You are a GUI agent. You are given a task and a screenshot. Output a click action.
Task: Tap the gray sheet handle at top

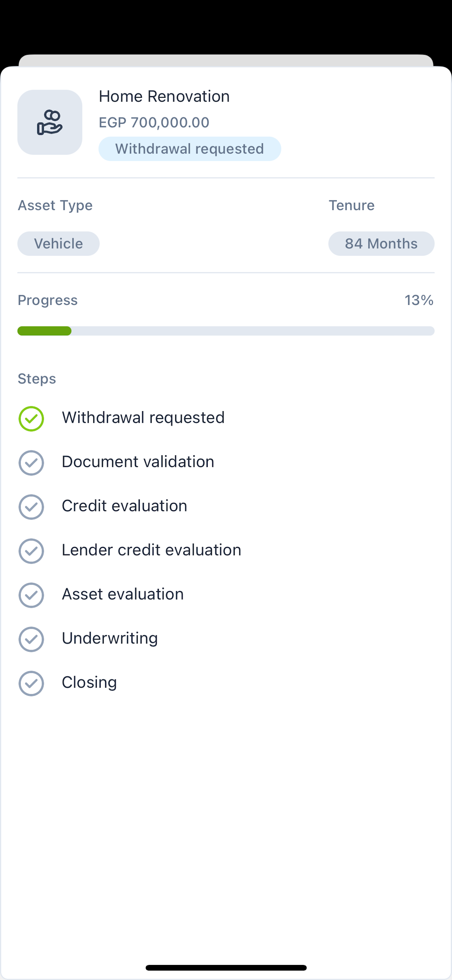tap(226, 61)
